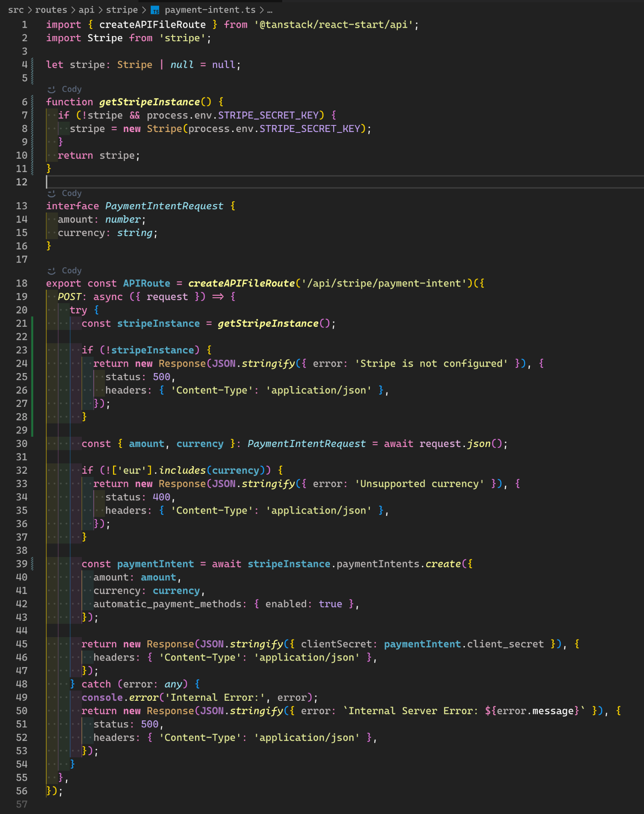The height and width of the screenshot is (814, 644).
Task: Click 'PaymentIntentRequest' interface name on line 13
Action: click(x=164, y=206)
